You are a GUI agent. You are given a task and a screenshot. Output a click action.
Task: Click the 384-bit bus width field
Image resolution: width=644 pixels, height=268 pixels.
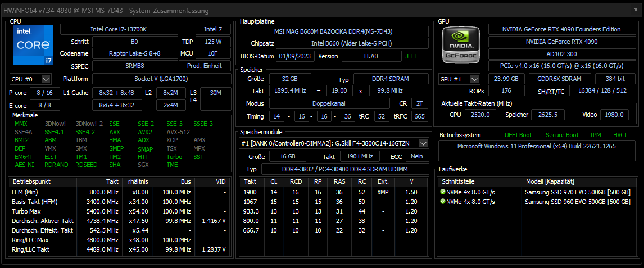(615, 79)
